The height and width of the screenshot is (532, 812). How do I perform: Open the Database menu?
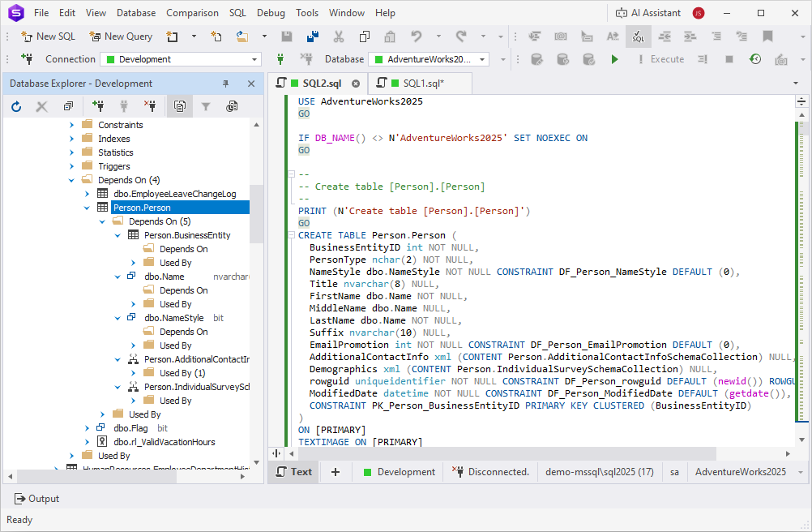[136, 13]
